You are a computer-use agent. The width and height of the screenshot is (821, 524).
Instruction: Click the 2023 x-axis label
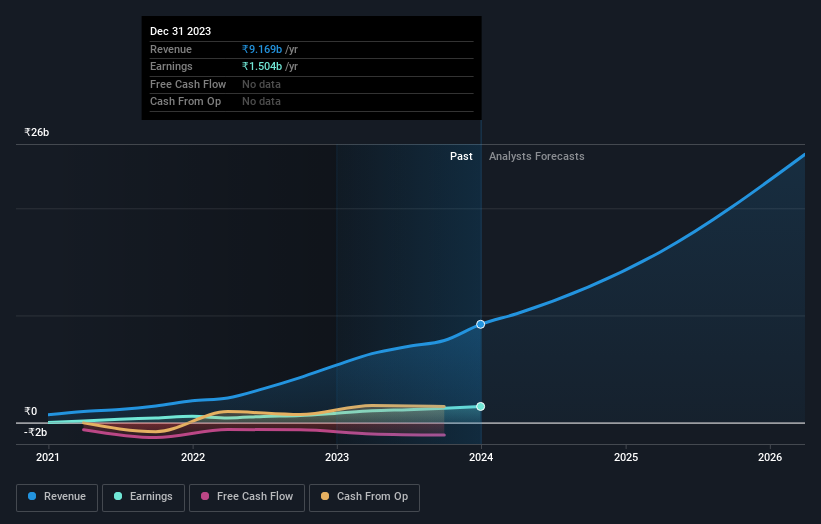pyautogui.click(x=337, y=457)
